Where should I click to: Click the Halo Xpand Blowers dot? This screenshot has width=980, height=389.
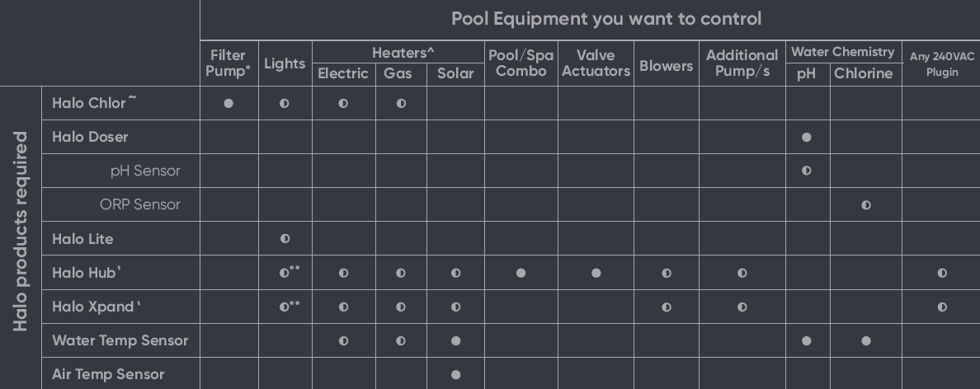click(666, 307)
